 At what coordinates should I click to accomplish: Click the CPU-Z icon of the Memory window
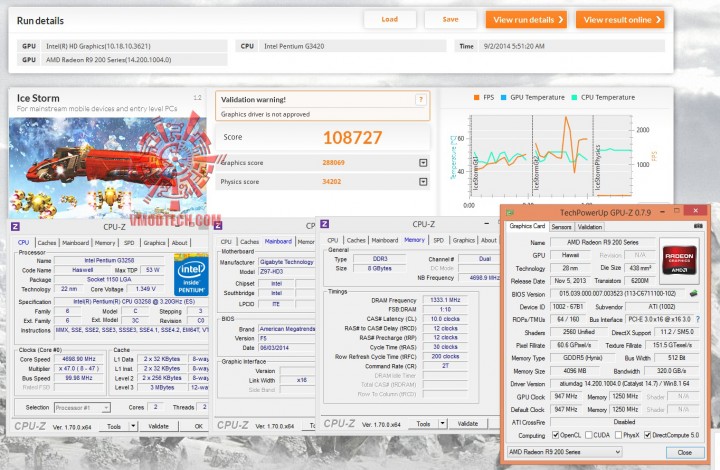click(325, 224)
